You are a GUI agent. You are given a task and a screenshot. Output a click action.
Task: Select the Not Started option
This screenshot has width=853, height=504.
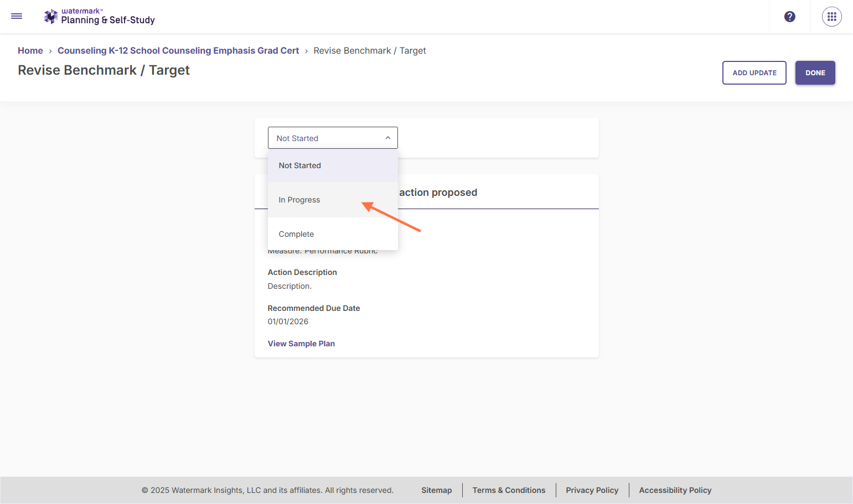click(x=333, y=165)
